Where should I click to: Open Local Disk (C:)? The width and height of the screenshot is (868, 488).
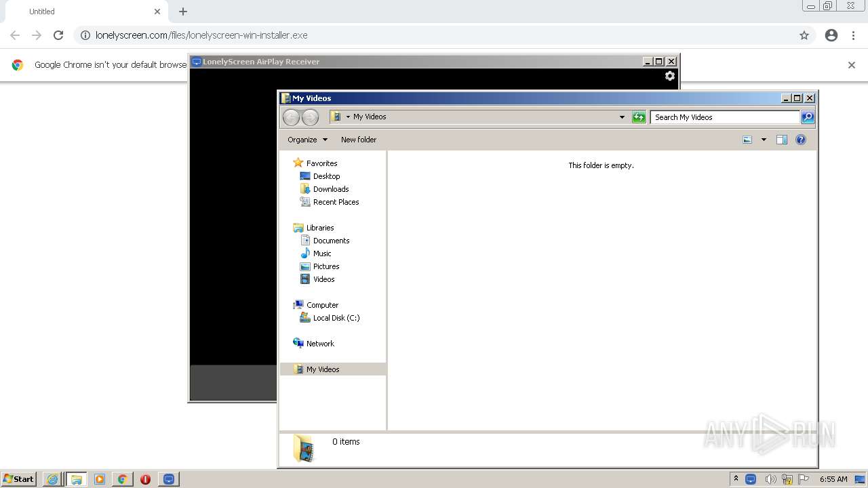[x=336, y=318]
